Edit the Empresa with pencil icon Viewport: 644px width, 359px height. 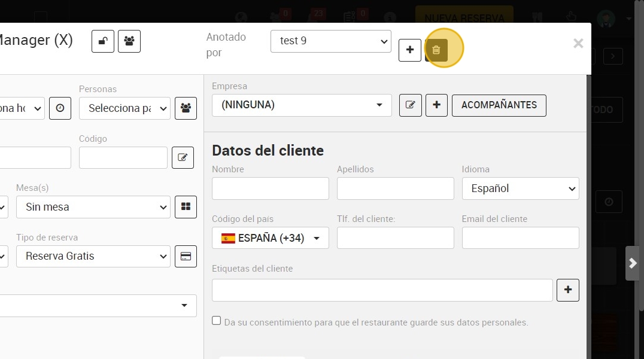(411, 105)
